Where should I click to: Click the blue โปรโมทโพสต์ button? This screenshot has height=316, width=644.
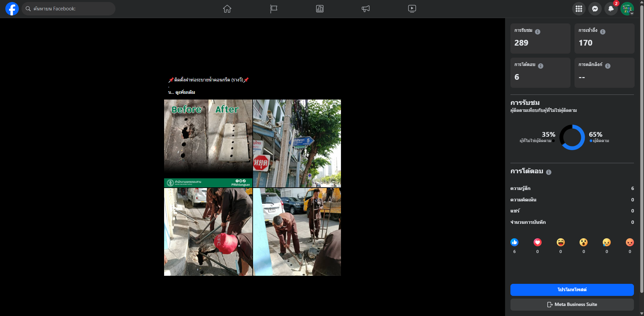572,290
